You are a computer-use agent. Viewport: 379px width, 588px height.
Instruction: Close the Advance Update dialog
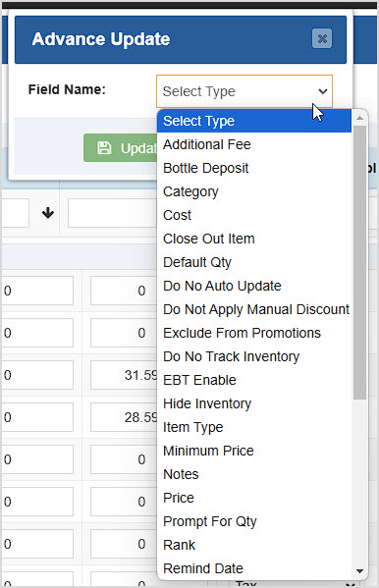pyautogui.click(x=322, y=38)
